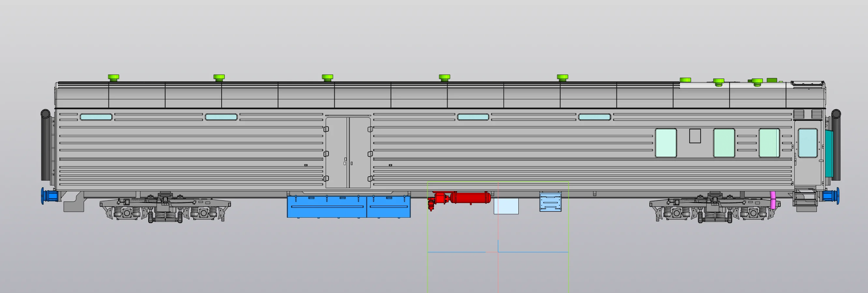Select the right leaf of the central double door

[360, 153]
